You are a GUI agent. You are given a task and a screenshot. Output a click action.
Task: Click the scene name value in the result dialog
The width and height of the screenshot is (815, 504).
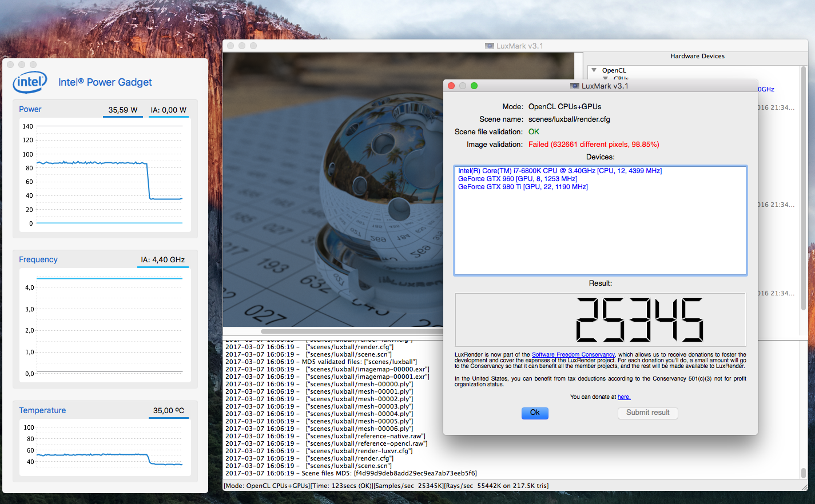[569, 119]
